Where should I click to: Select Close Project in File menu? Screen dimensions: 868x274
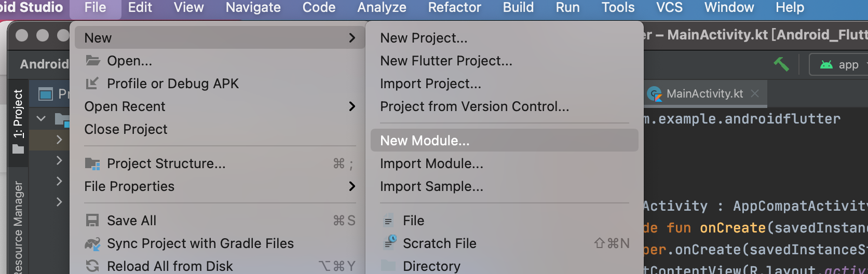point(126,129)
